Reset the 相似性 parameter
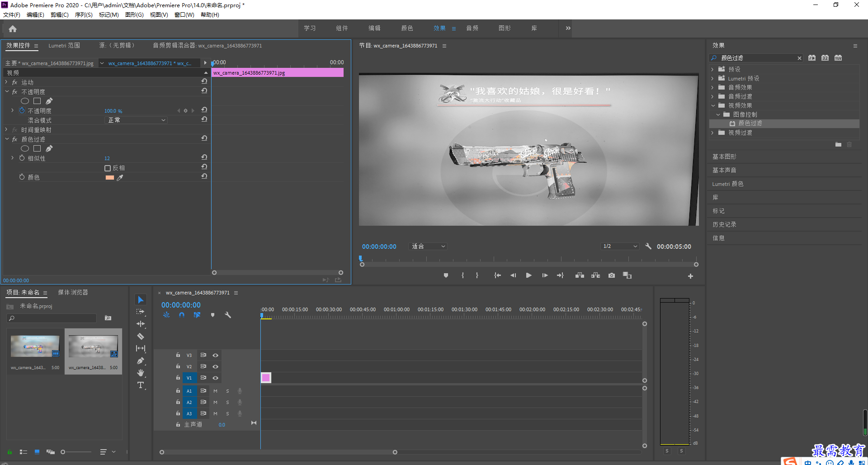 [x=204, y=157]
